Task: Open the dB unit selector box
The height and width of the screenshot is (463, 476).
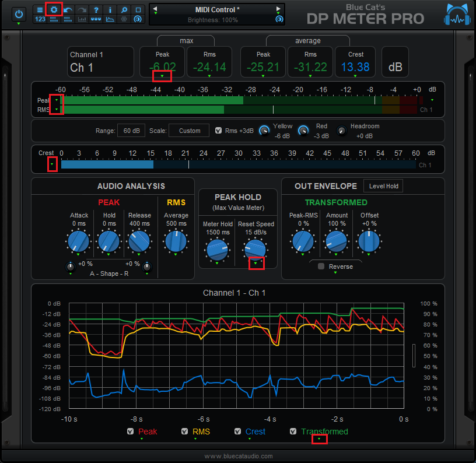Action: pos(395,62)
